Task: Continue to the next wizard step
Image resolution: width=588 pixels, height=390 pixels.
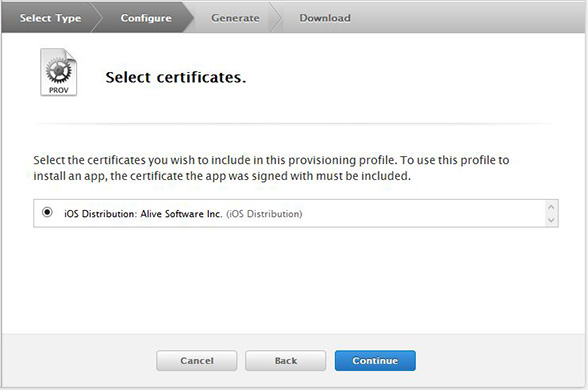Action: (x=375, y=360)
